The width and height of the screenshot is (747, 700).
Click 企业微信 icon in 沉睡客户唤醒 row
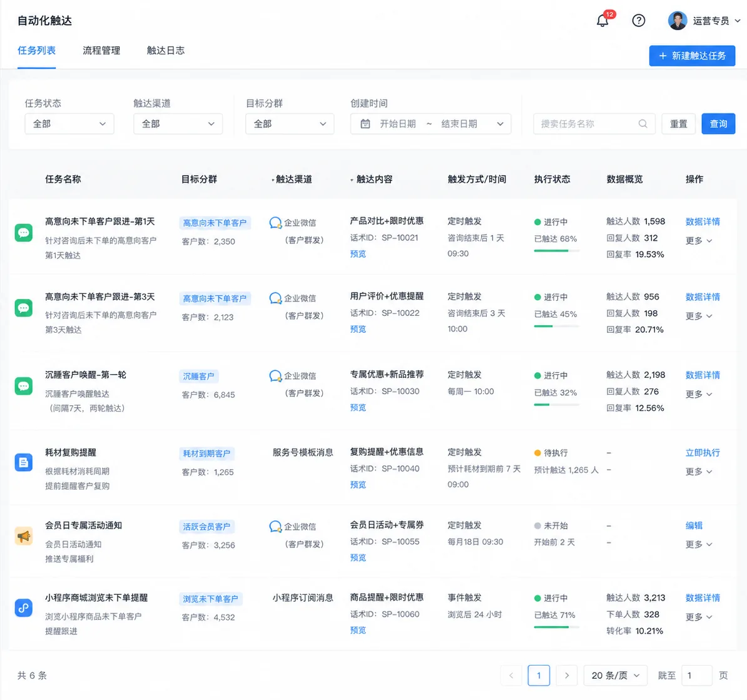(275, 376)
